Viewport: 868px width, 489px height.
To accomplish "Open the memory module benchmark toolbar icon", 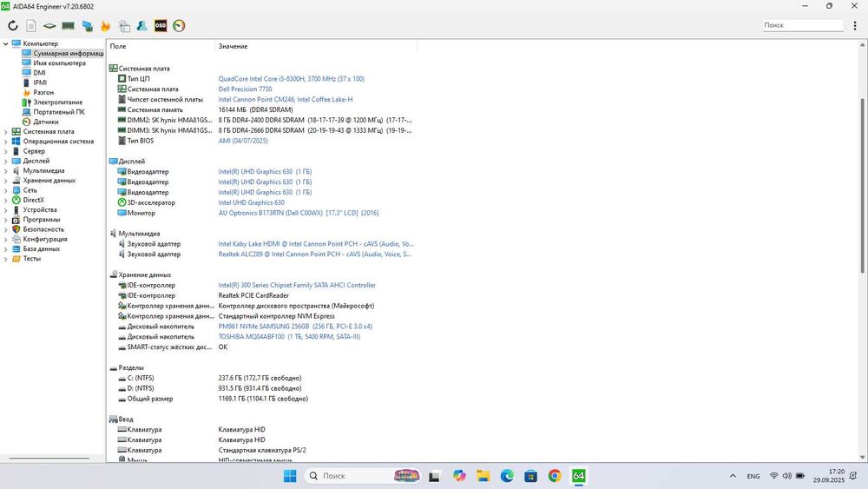I will click(x=68, y=25).
